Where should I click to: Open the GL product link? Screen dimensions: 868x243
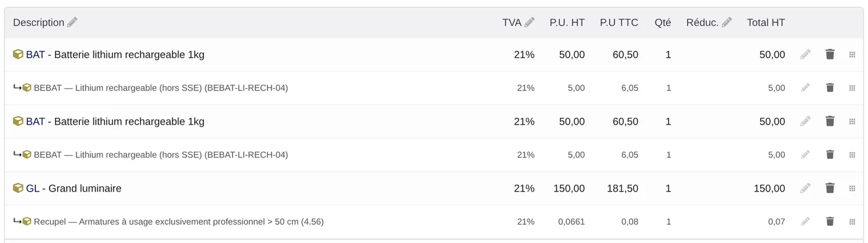pos(32,188)
